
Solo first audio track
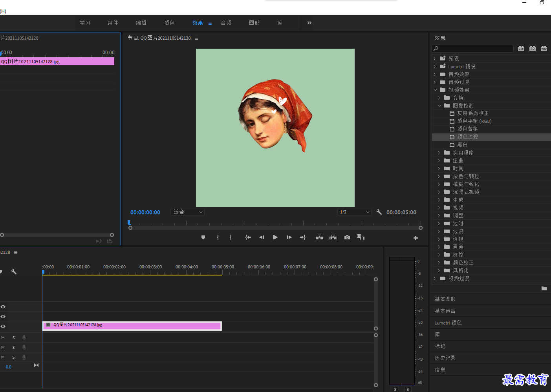point(13,337)
